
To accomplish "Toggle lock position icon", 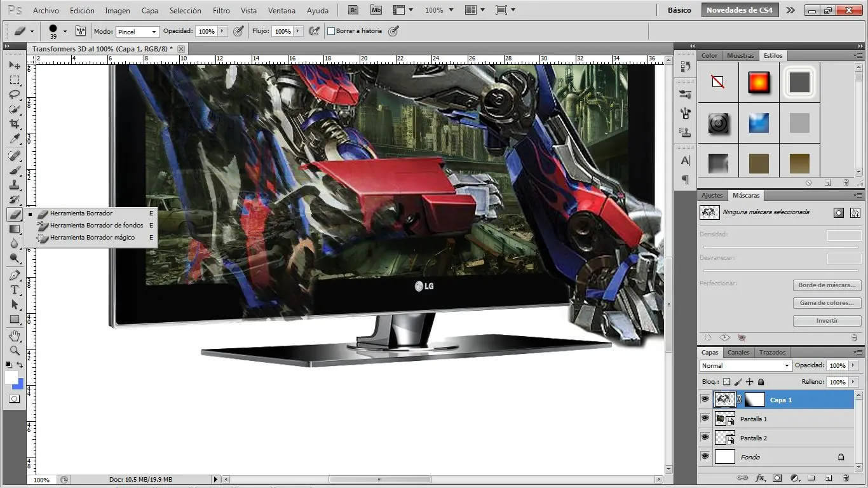I will point(750,382).
